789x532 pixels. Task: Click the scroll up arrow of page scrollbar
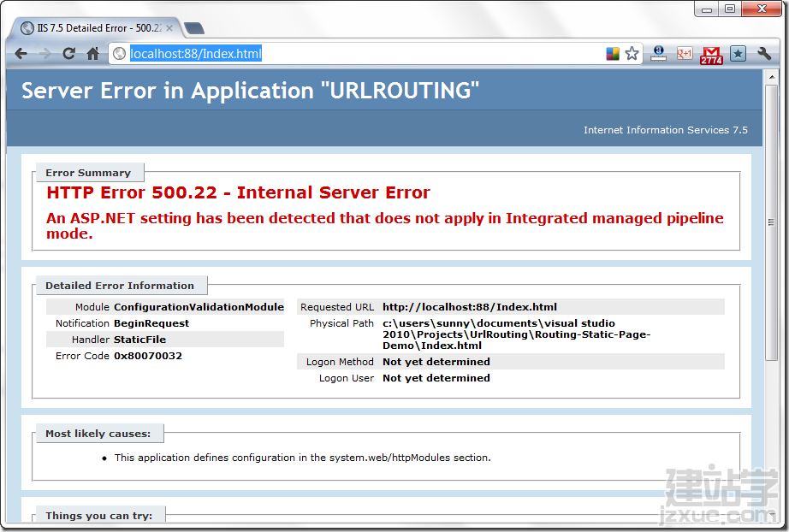tap(771, 78)
